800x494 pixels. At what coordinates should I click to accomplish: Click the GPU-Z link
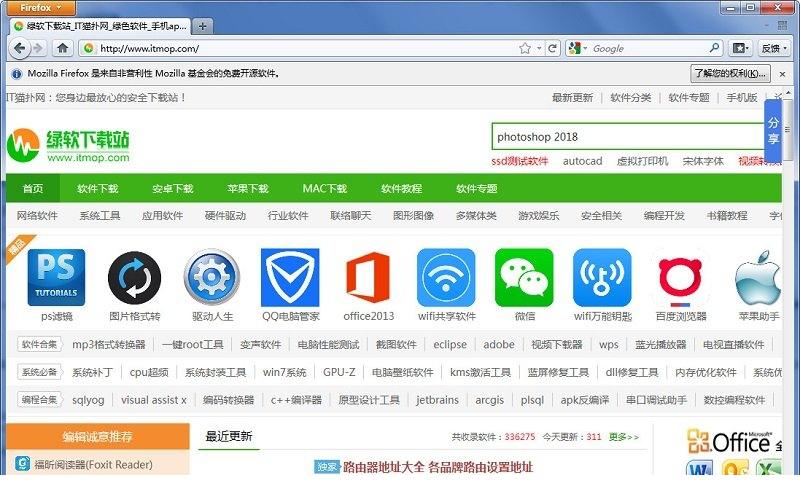[x=339, y=372]
